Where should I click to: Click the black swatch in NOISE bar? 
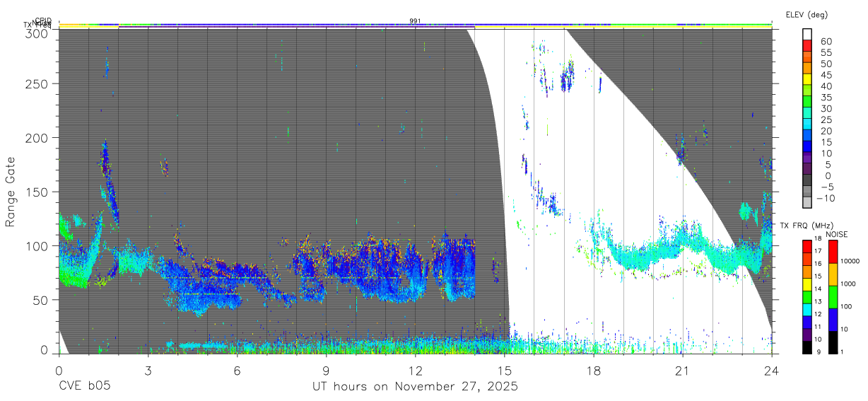[833, 342]
